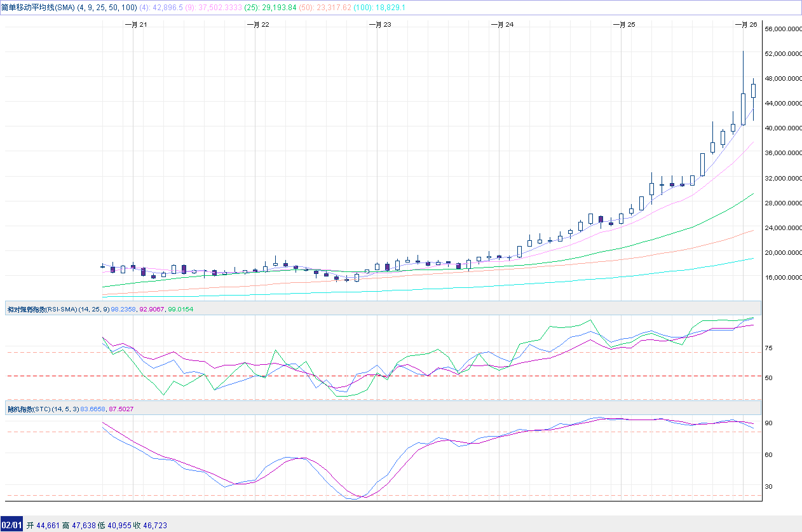Image resolution: width=802 pixels, height=532 pixels.
Task: Click the 16,000 price axis label
Action: pyautogui.click(x=783, y=278)
